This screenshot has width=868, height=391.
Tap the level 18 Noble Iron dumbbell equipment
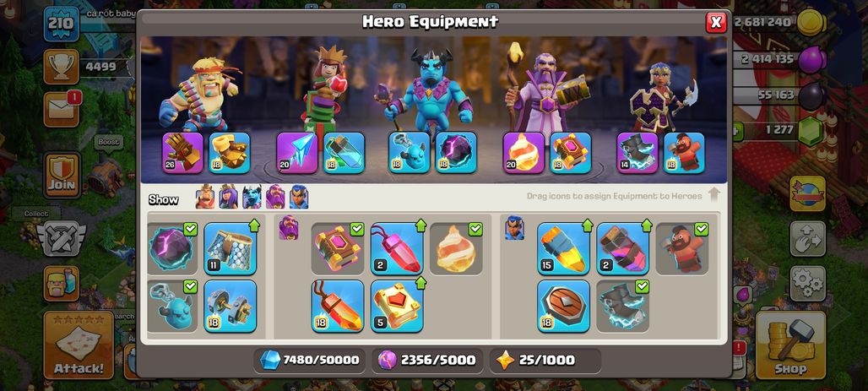[x=231, y=306]
